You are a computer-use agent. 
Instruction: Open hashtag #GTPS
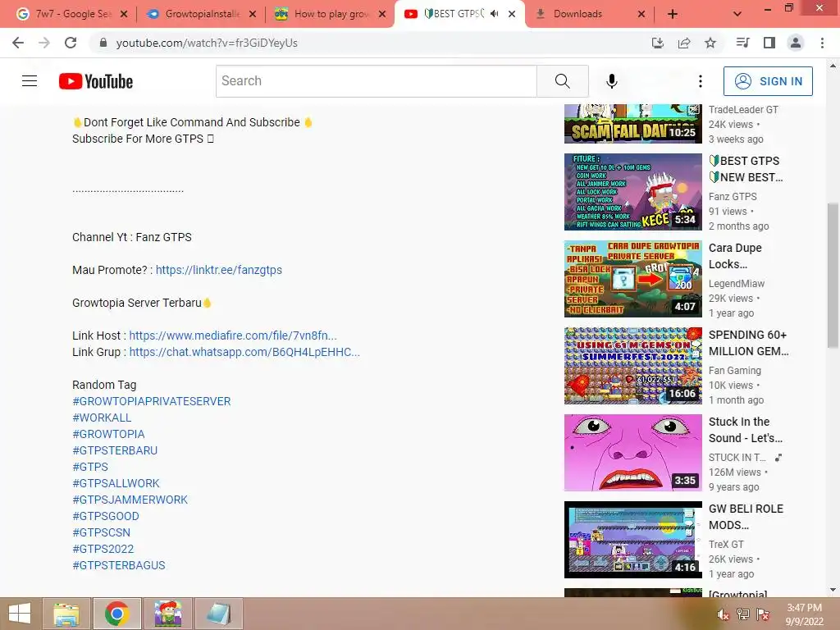point(90,467)
